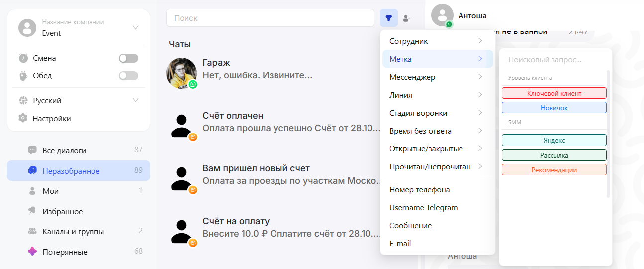Expand the Event company name dropdown

(x=135, y=28)
